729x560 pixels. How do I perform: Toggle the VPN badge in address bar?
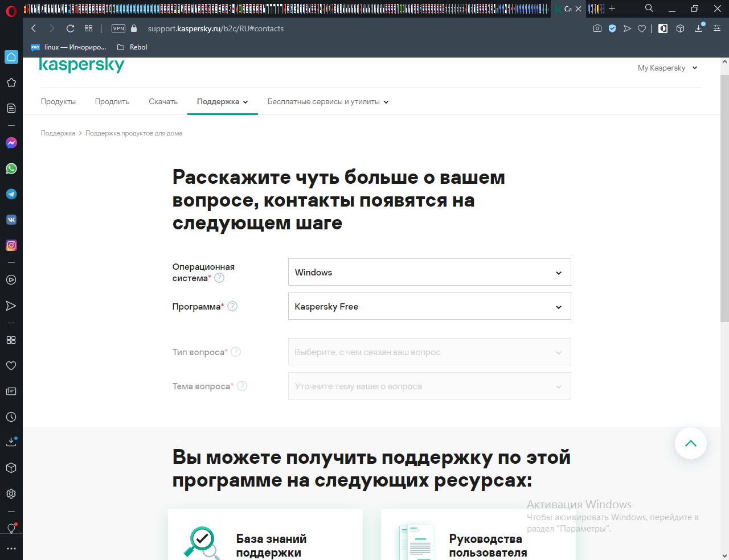point(118,28)
